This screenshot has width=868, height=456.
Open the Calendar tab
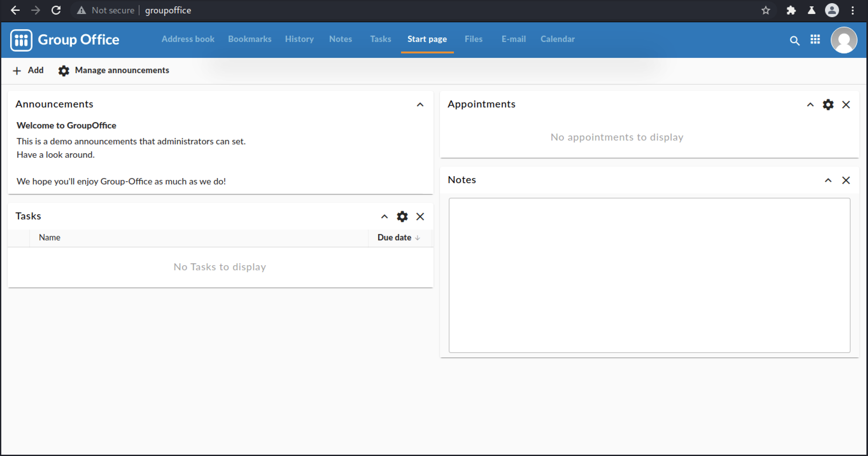click(x=557, y=39)
